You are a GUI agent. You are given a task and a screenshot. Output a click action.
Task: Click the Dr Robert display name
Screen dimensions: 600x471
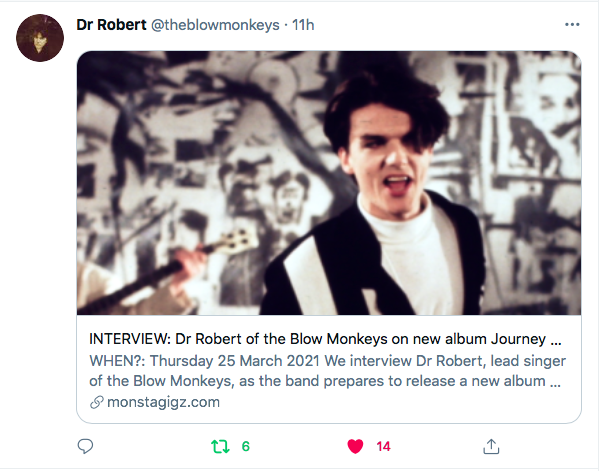(x=111, y=25)
